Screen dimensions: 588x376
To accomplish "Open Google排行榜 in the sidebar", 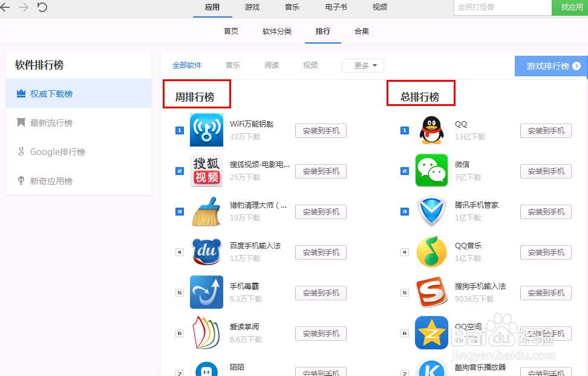I will point(57,152).
